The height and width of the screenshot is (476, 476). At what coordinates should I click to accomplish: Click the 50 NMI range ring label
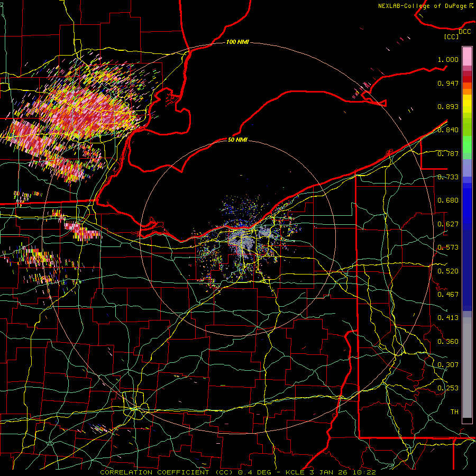(237, 140)
